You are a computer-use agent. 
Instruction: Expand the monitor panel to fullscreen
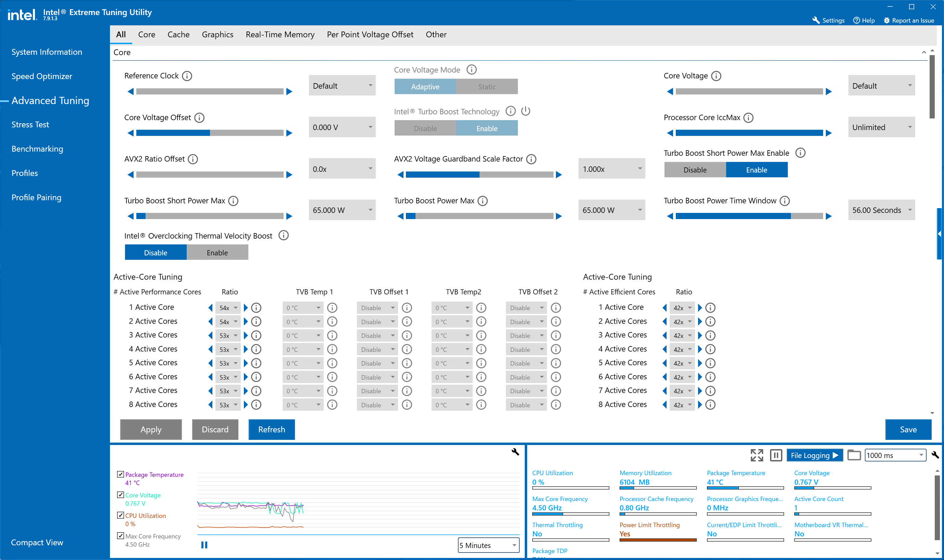(756, 455)
